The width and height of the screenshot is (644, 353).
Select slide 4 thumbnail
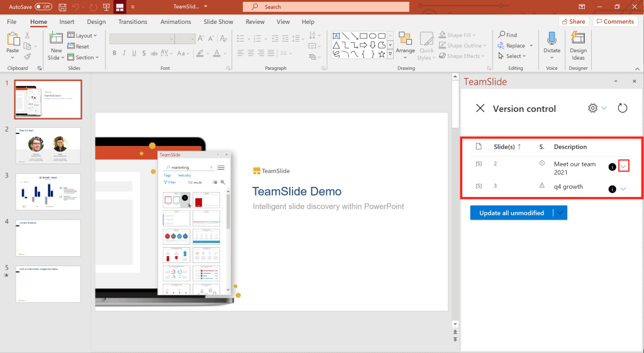48,238
